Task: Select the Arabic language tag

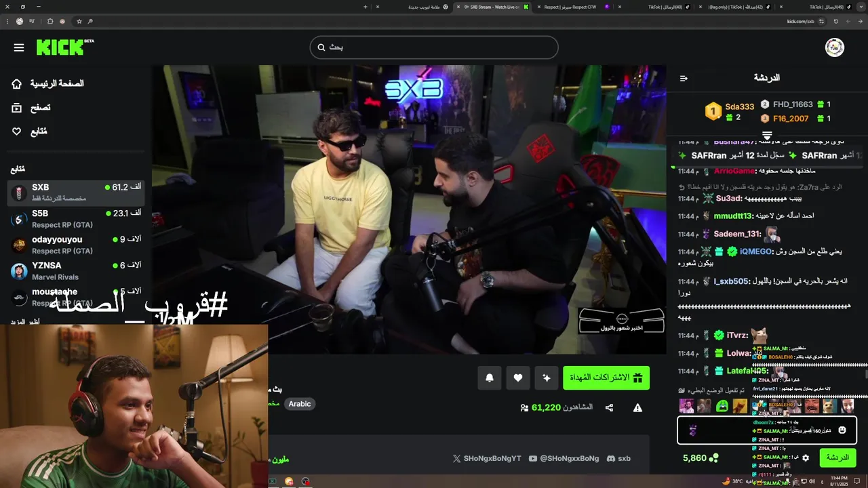Action: point(300,404)
